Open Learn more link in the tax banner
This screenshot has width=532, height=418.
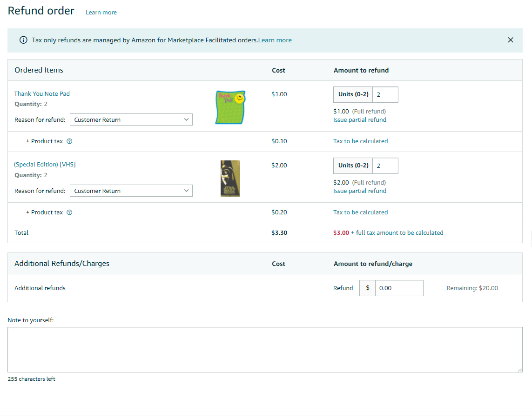275,40
